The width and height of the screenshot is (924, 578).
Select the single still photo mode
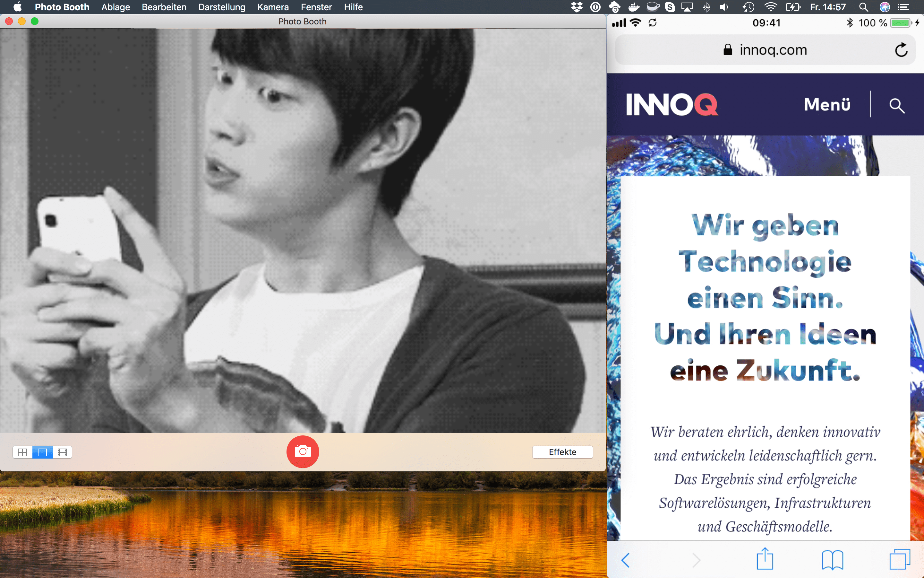click(42, 452)
